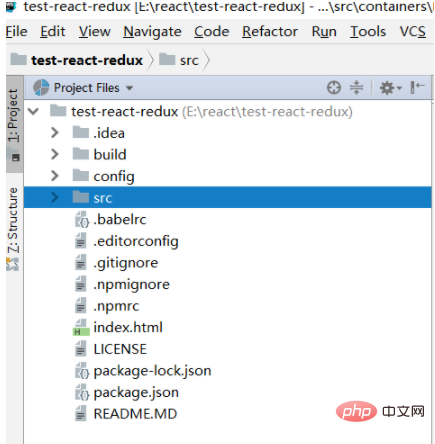Toggle the Z: Structure tool window tab

pos(13,228)
